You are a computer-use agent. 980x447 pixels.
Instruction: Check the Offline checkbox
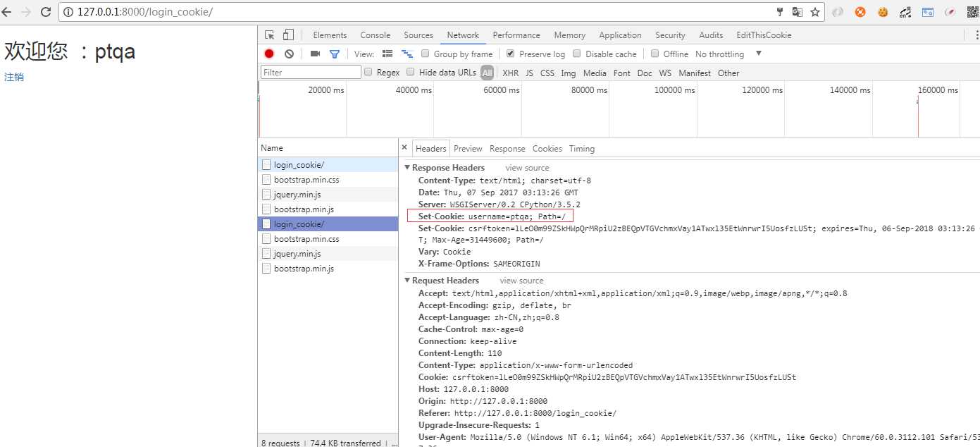(x=655, y=54)
